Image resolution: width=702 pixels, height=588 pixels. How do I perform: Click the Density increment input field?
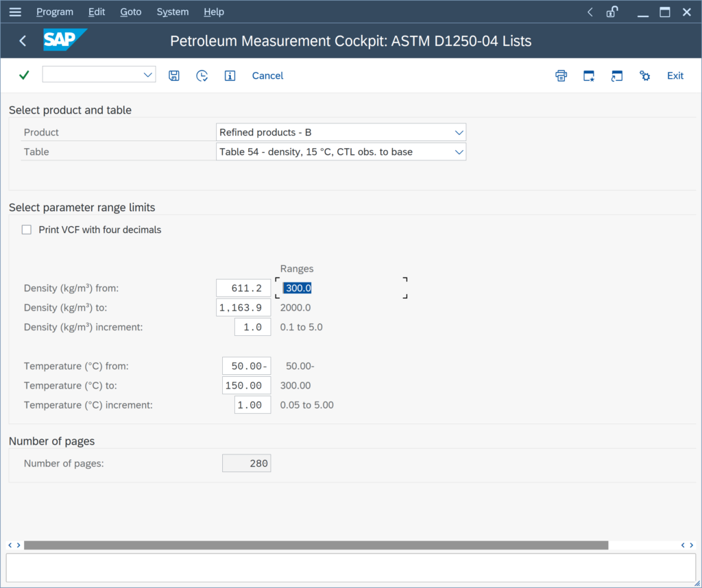(x=252, y=327)
